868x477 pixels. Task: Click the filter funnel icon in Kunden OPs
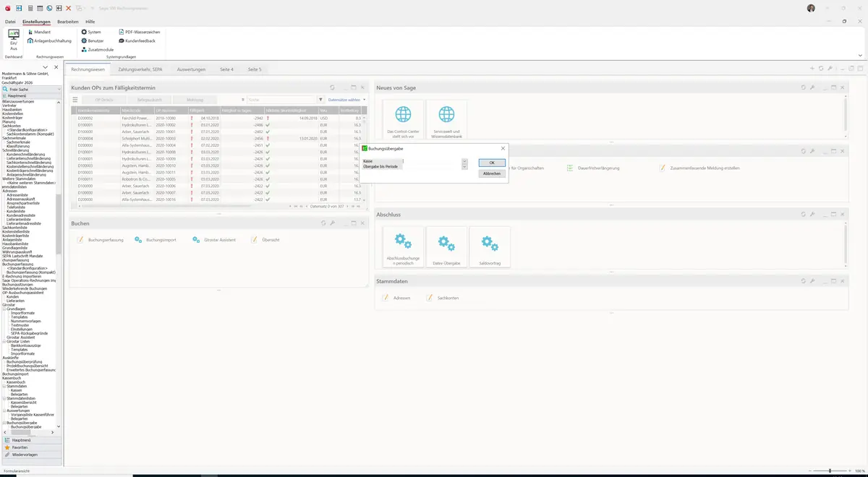[x=320, y=100]
